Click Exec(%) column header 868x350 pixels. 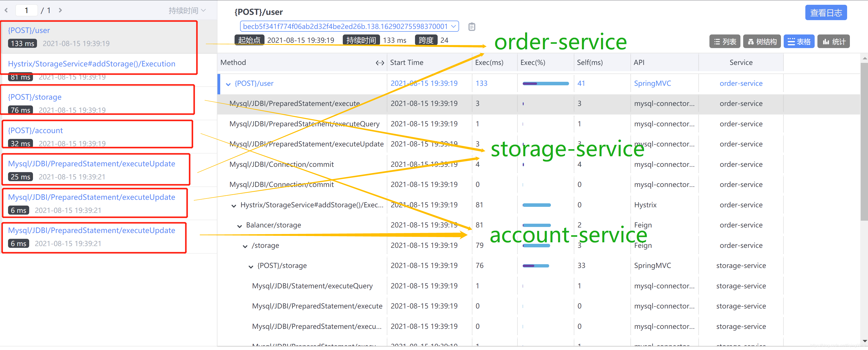[x=532, y=62]
